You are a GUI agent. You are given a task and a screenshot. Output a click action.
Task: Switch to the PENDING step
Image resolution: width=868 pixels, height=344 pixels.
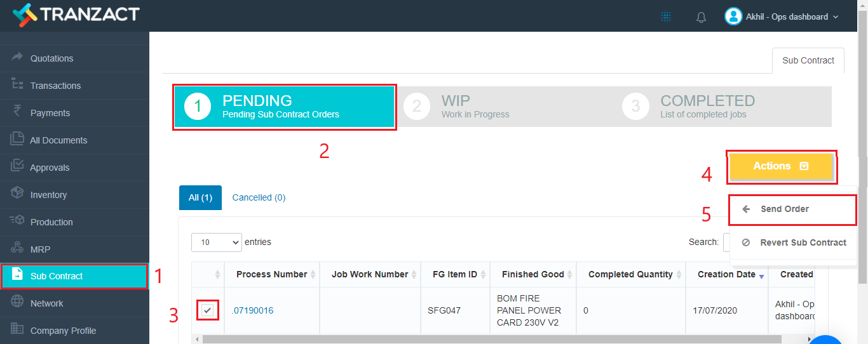285,107
